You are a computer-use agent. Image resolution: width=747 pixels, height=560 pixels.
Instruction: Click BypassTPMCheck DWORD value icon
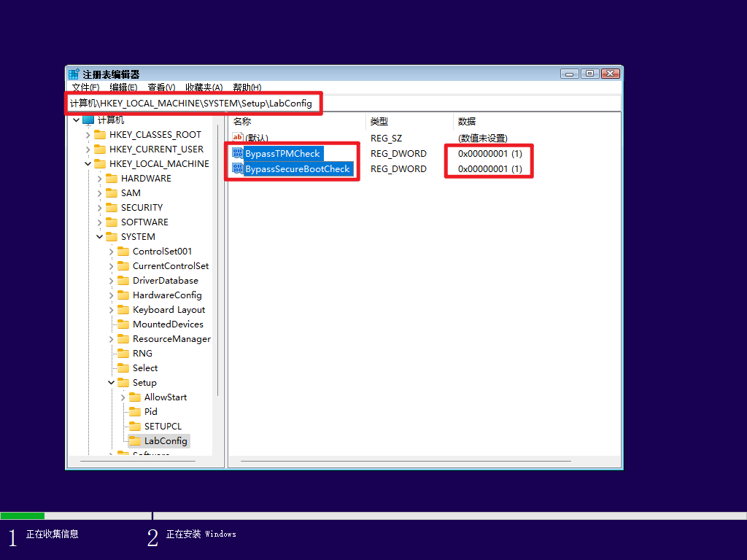[x=237, y=153]
